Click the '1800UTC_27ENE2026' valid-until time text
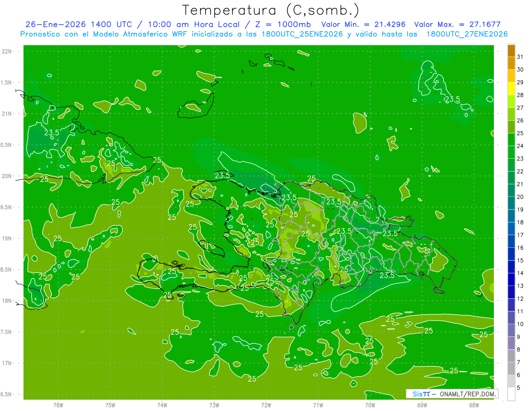Screen dimensions: 532x411 point(467,34)
